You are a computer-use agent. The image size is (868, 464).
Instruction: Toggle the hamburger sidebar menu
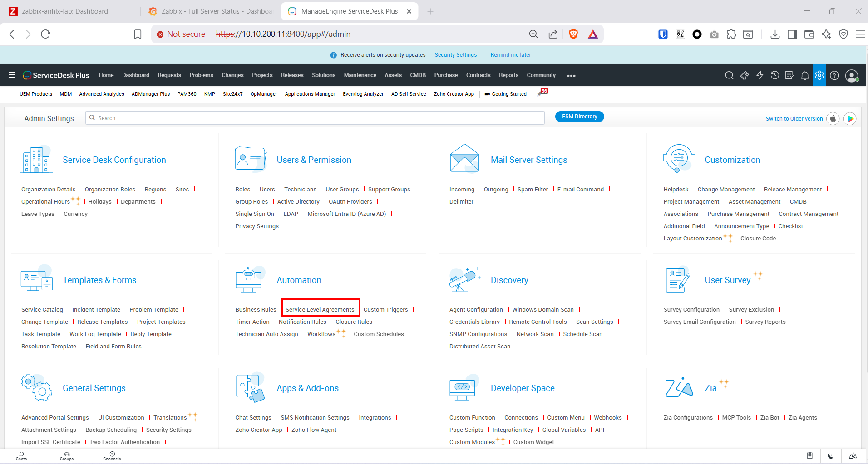point(12,75)
